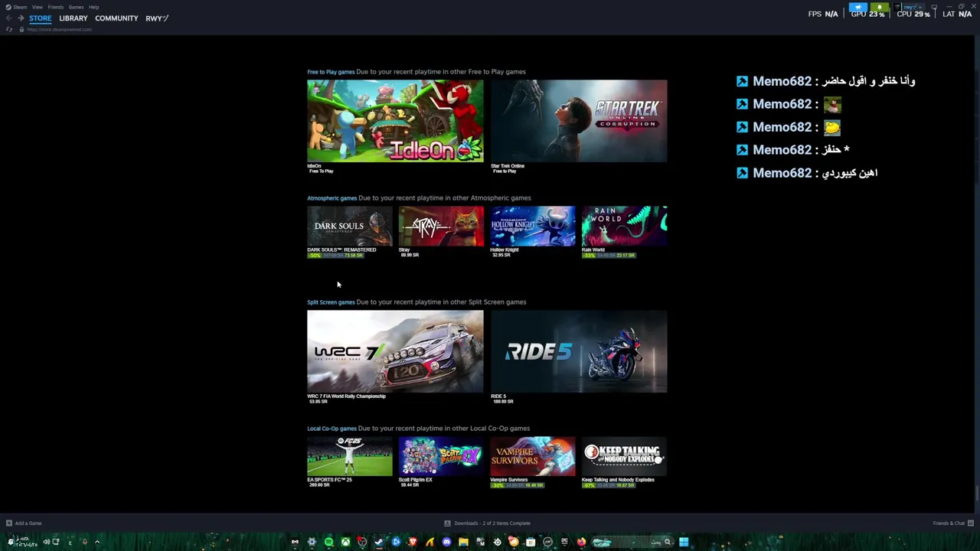Switch to the STORE tab
The image size is (980, 551).
[x=41, y=18]
